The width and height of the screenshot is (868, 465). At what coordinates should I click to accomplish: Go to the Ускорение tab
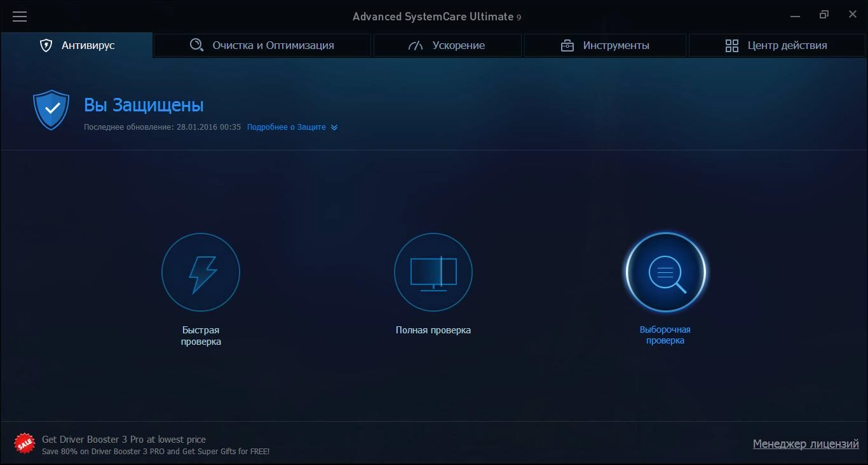point(447,45)
